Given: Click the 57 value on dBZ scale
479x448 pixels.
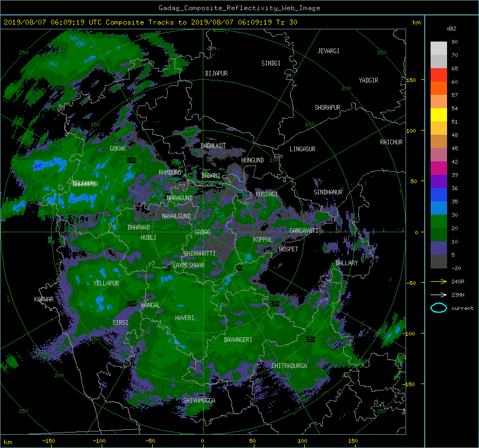Looking at the screenshot, I should click(455, 95).
